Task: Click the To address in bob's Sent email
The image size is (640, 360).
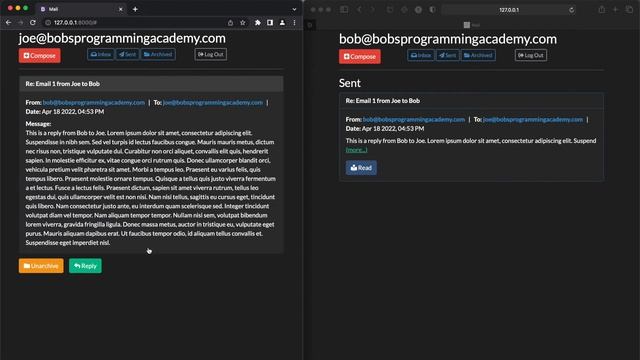Action: tap(533, 120)
